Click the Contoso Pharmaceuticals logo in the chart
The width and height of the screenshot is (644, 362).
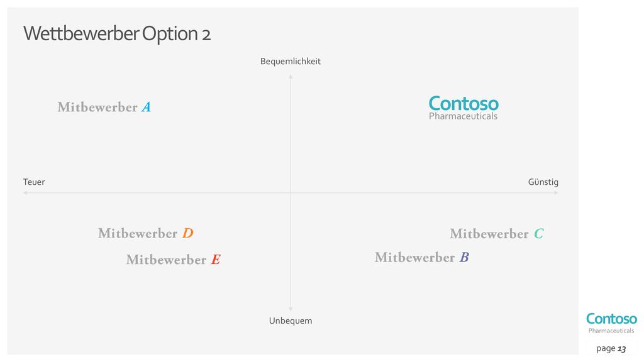464,108
